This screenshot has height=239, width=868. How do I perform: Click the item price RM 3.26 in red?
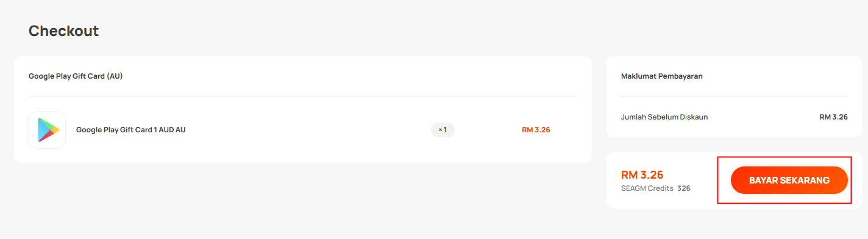point(536,130)
